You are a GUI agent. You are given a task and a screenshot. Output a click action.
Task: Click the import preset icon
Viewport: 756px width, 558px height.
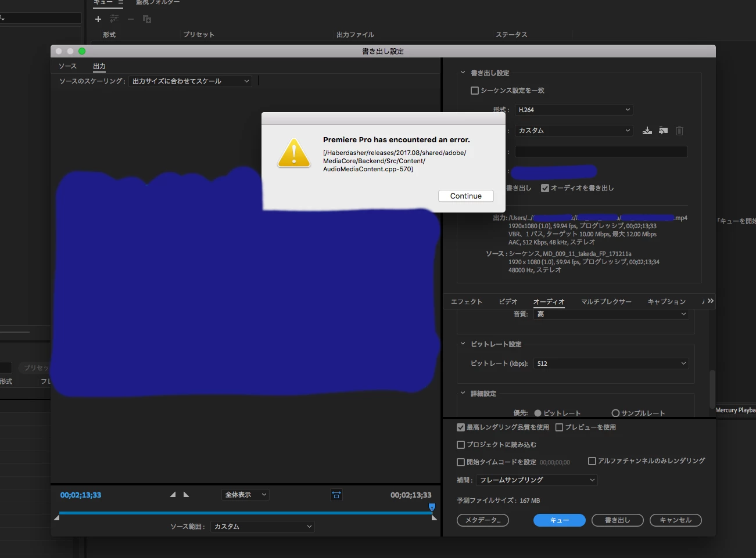664,131
